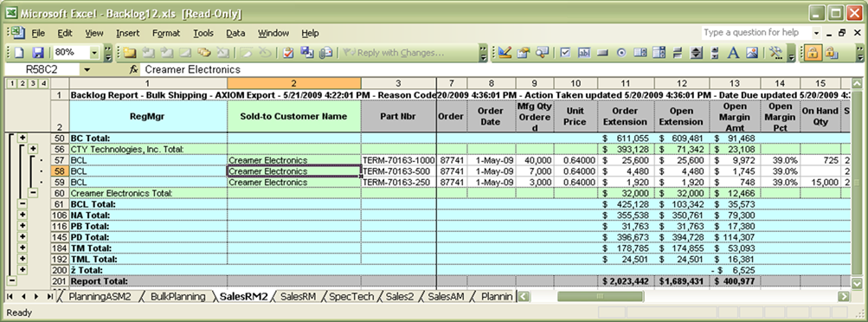This screenshot has height=322, width=868.
Task: Open control Properties icon
Action: coord(523,53)
